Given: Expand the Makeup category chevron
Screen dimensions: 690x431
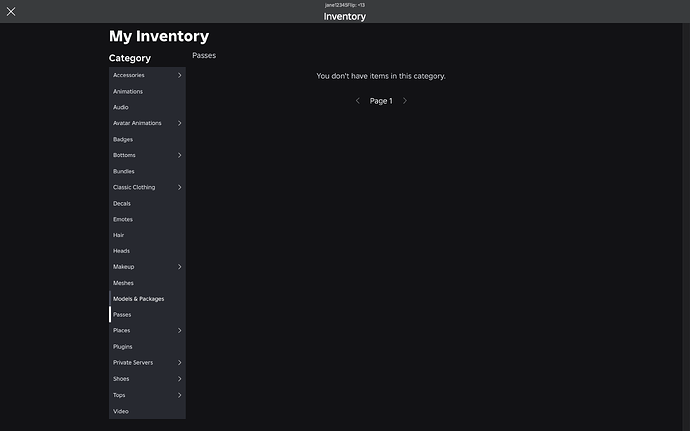Looking at the screenshot, I should [x=180, y=267].
